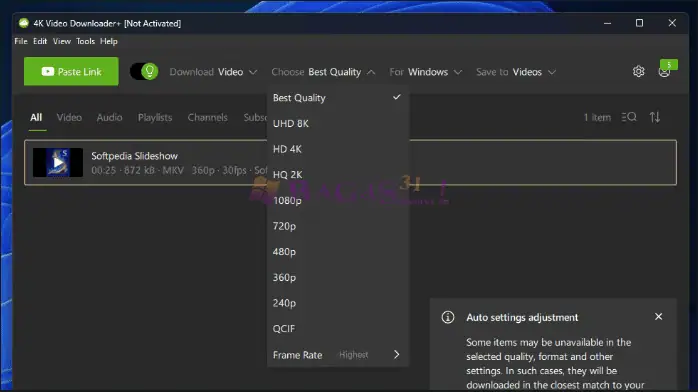Image resolution: width=698 pixels, height=392 pixels.
Task: Choose UHD 8K quality
Action: coord(337,123)
